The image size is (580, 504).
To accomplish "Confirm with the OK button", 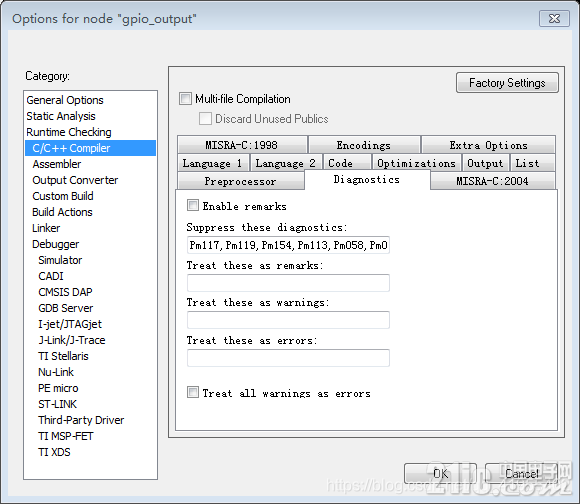I will coord(440,473).
